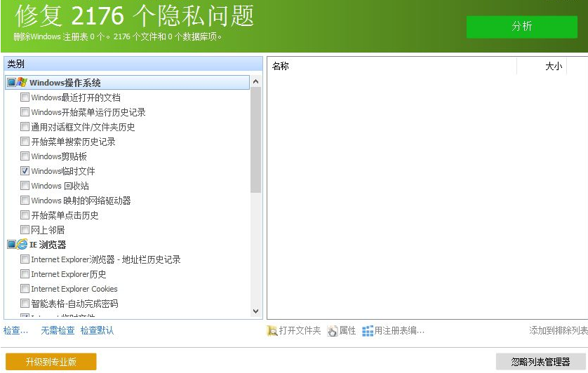Check Internet Explorer历史

coord(25,274)
